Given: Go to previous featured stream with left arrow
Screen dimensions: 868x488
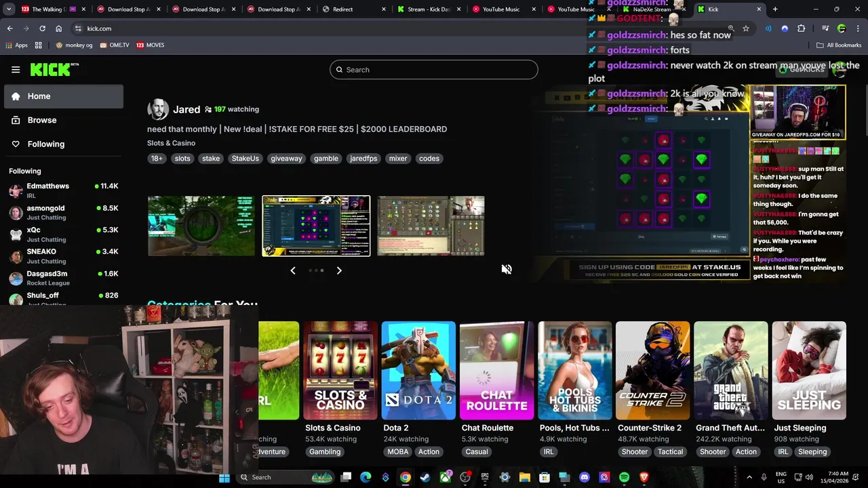Looking at the screenshot, I should 293,270.
